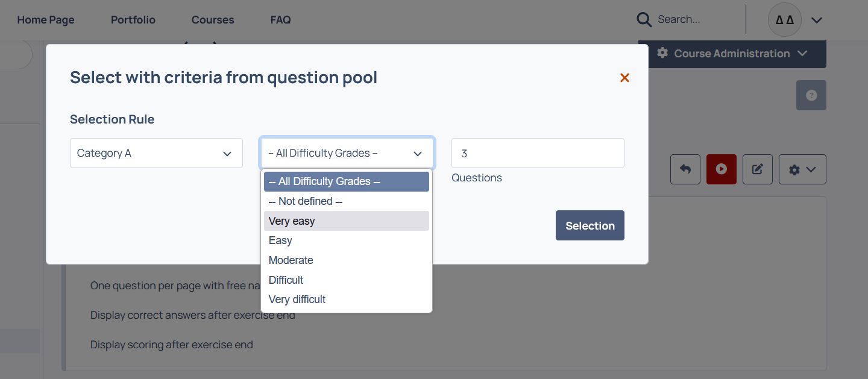The height and width of the screenshot is (379, 868).
Task: Select the Very easy option
Action: pos(347,221)
